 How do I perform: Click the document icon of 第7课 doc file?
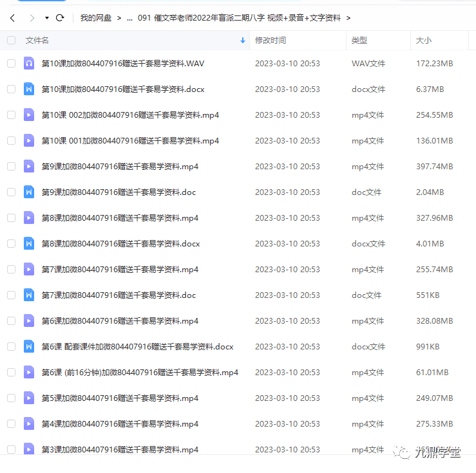pos(29,295)
